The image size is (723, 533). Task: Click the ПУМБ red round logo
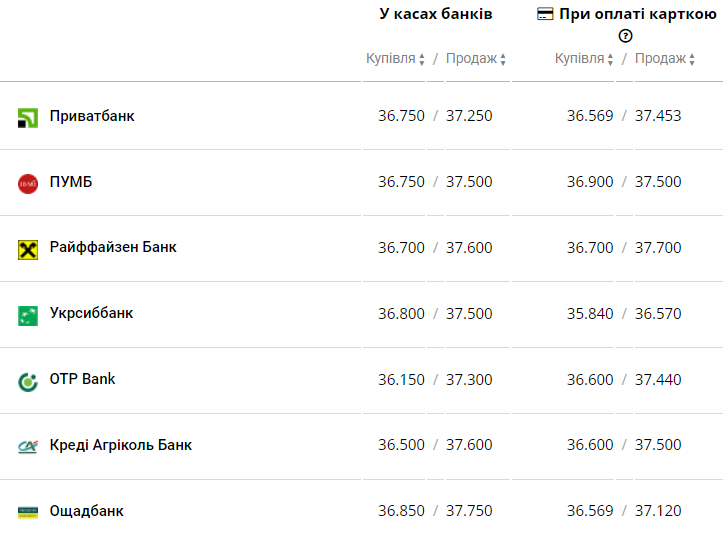click(28, 184)
